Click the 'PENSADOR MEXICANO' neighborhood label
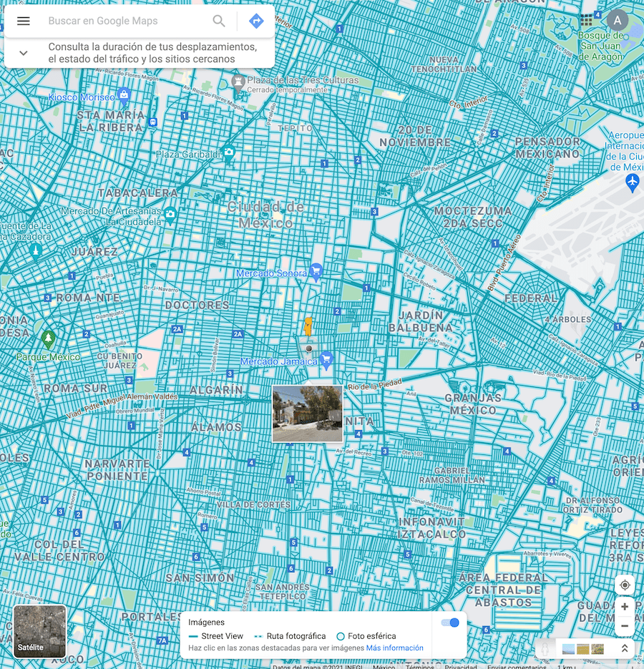Image resolution: width=644 pixels, height=669 pixels. [x=547, y=147]
